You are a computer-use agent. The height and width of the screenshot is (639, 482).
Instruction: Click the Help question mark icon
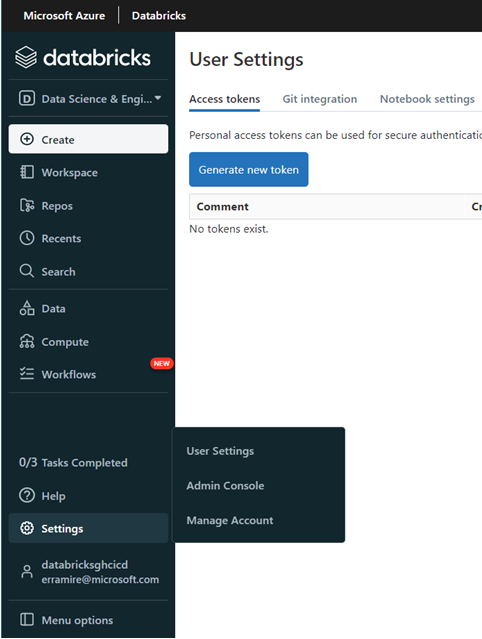click(27, 496)
